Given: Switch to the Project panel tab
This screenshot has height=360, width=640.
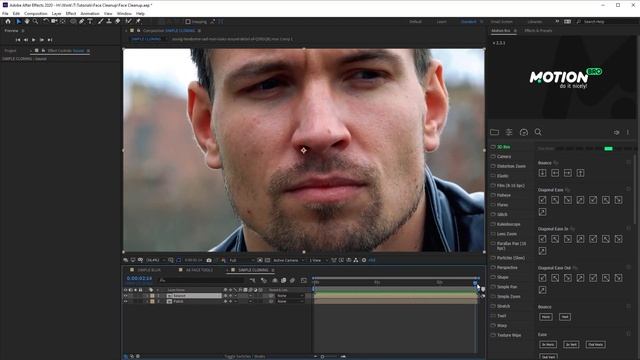Looking at the screenshot, I should pyautogui.click(x=10, y=51).
